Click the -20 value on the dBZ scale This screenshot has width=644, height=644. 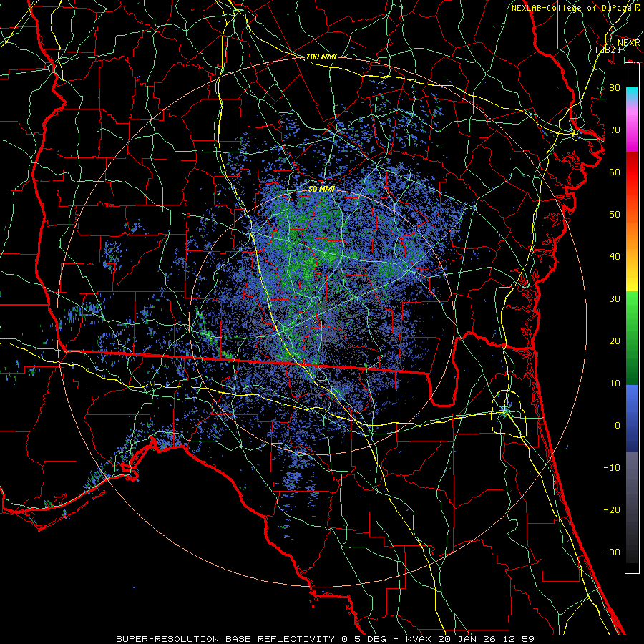coord(612,509)
